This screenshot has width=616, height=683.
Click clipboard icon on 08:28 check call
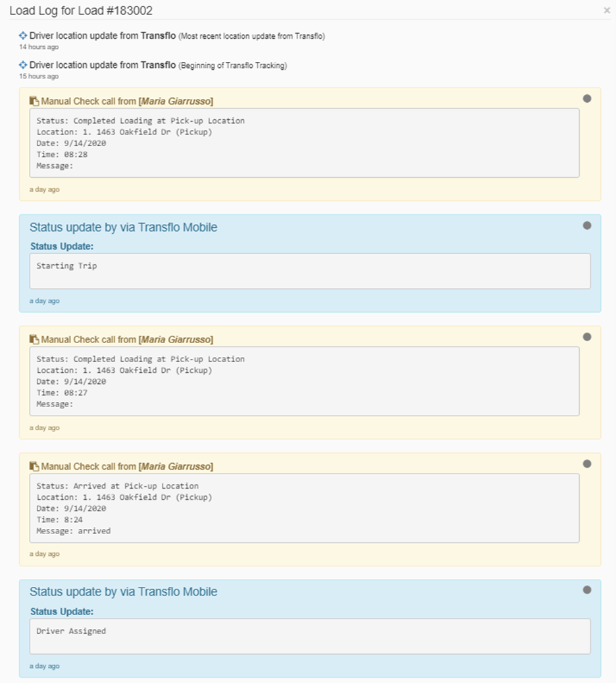34,101
